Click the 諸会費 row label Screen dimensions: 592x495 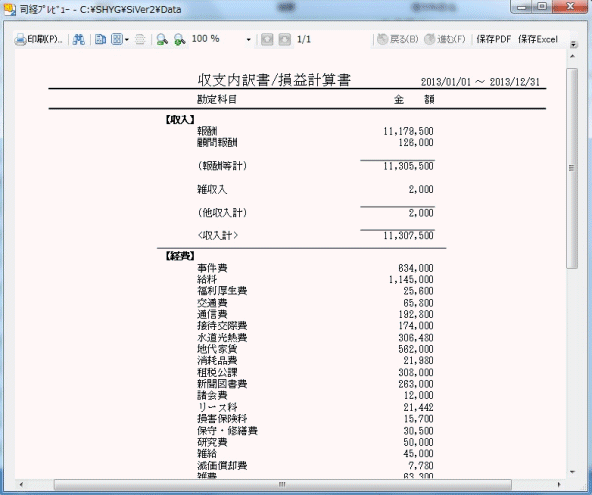pyautogui.click(x=212, y=395)
